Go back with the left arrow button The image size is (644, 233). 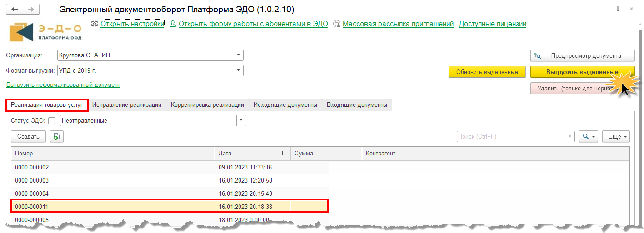(x=15, y=10)
